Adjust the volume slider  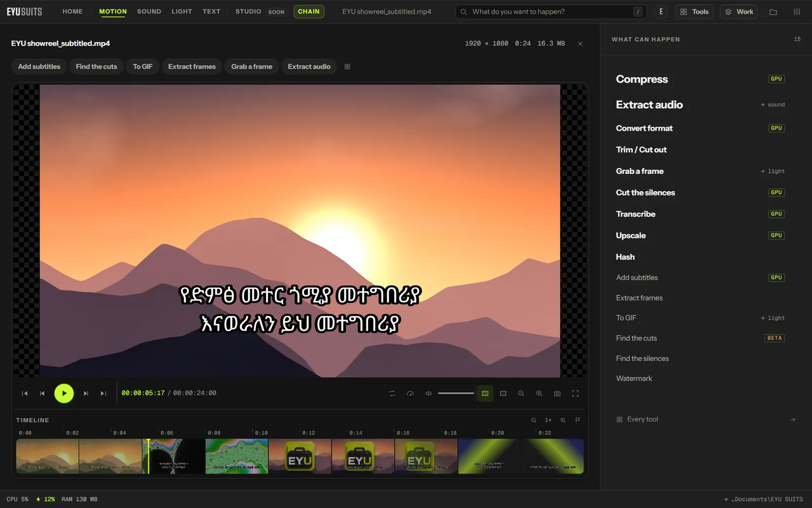point(456,393)
